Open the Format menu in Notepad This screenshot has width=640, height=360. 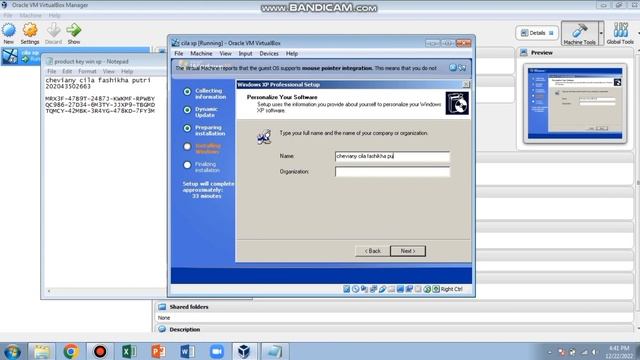(x=87, y=71)
